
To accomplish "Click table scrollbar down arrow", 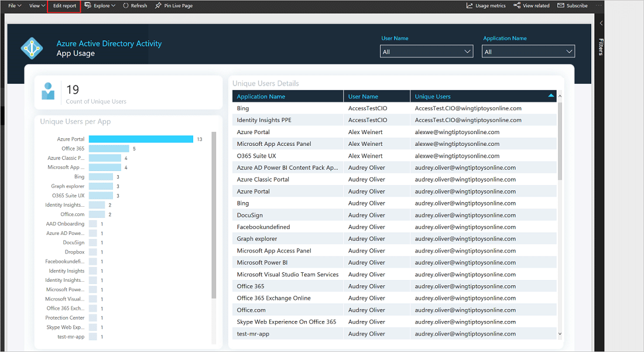I will pyautogui.click(x=559, y=334).
